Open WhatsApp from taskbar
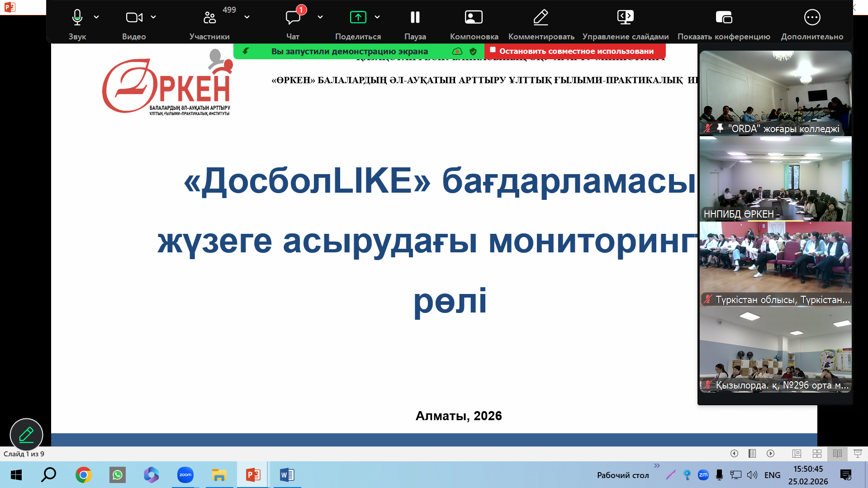Image resolution: width=868 pixels, height=488 pixels. (118, 475)
